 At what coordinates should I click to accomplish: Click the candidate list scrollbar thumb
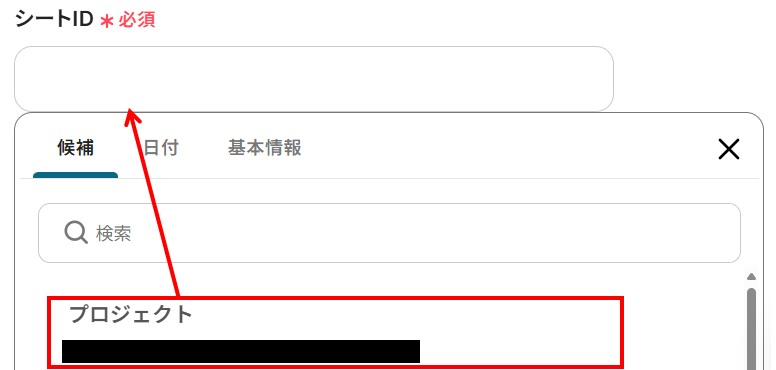[751, 329]
